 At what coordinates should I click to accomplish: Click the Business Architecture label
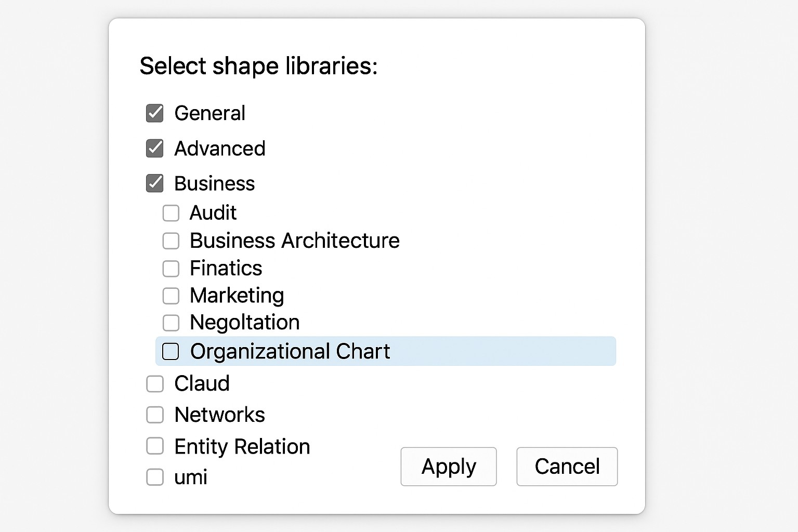click(x=294, y=241)
